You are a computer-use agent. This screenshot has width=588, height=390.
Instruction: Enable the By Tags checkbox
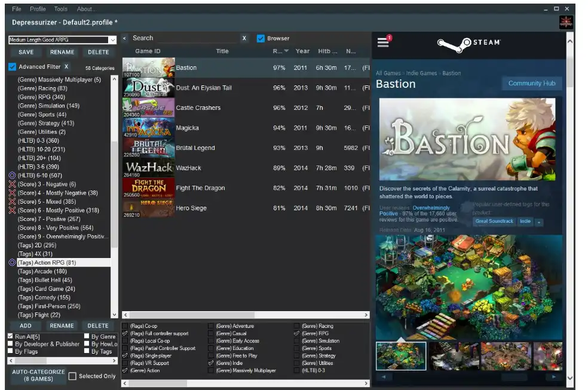tap(87, 351)
